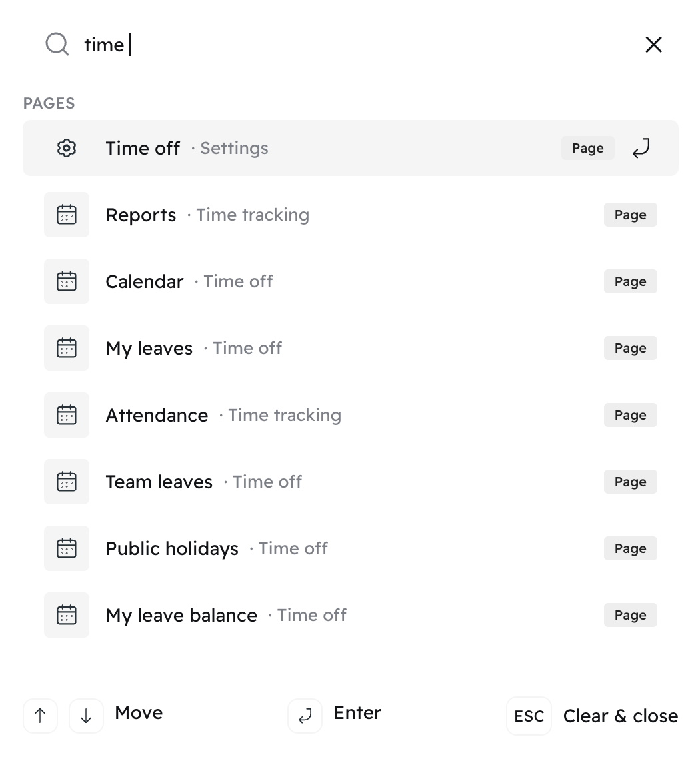Viewport: 700px width, 759px height.
Task: Click Page badge on Reports row
Action: click(631, 215)
